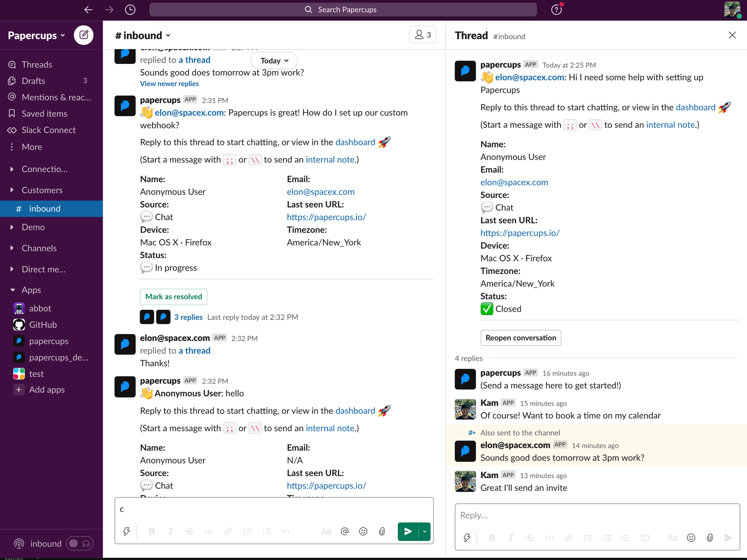Open the history clock icon
747x560 pixels.
click(x=130, y=10)
